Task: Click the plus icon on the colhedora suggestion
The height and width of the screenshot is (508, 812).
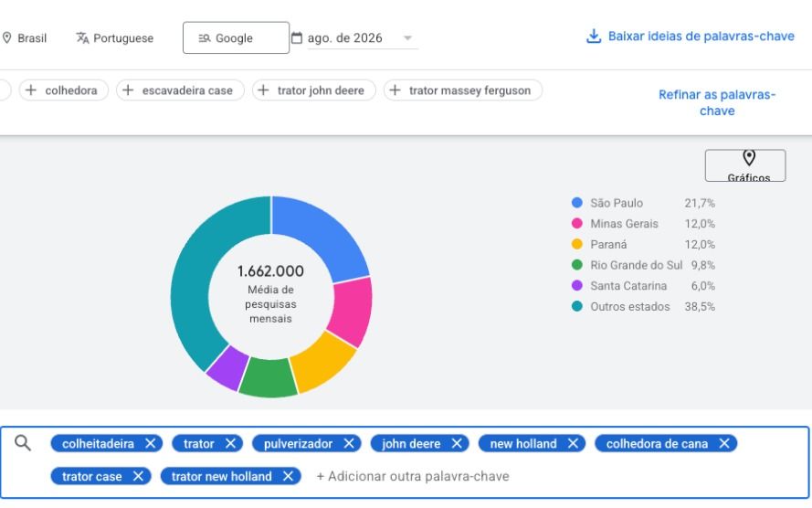Action: (31, 90)
